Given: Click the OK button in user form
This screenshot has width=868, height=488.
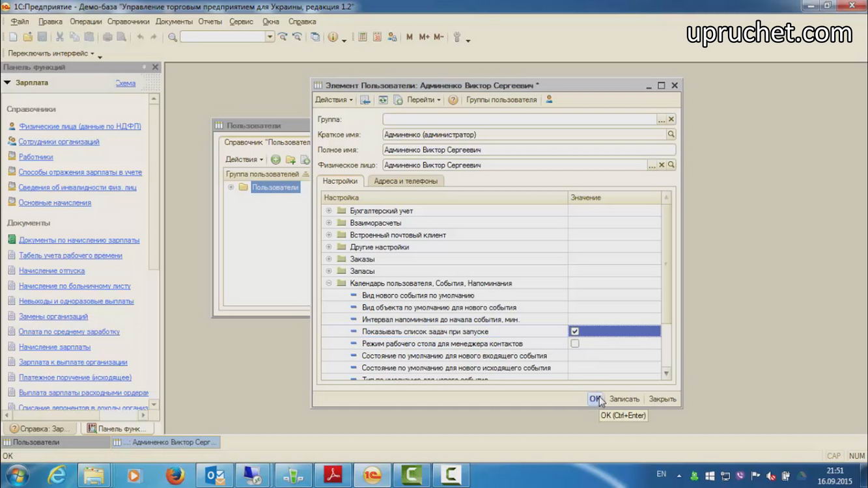Looking at the screenshot, I should [x=595, y=399].
